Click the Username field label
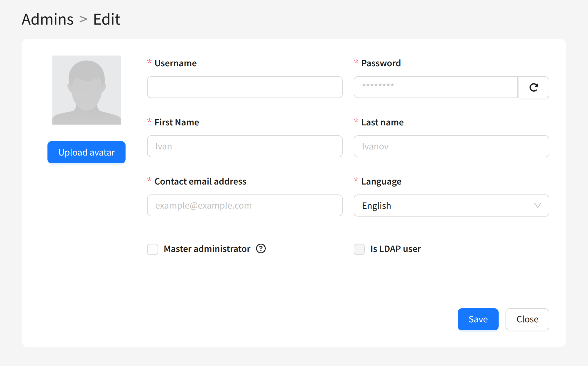588x366 pixels. (x=175, y=63)
